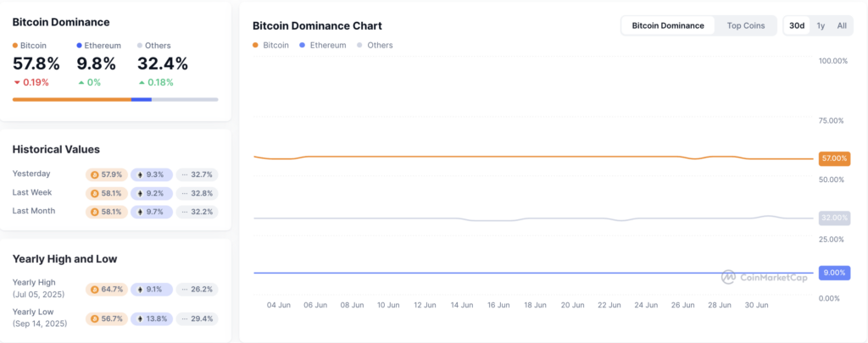This screenshot has width=868, height=343.
Task: Toggle Ethereum series in chart legend
Action: click(x=322, y=46)
